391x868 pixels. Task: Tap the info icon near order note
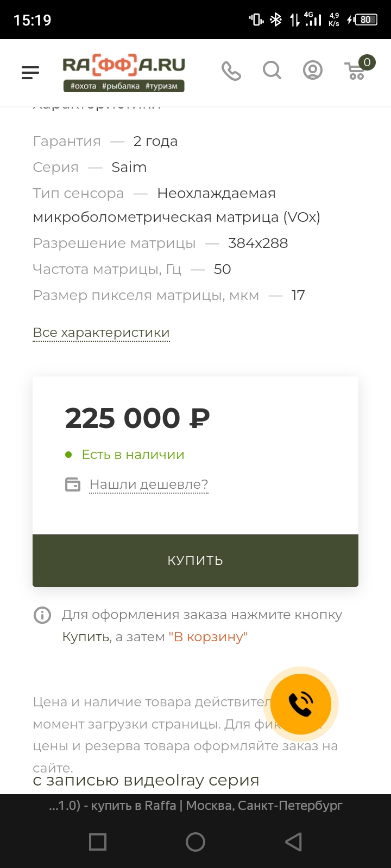[42, 615]
